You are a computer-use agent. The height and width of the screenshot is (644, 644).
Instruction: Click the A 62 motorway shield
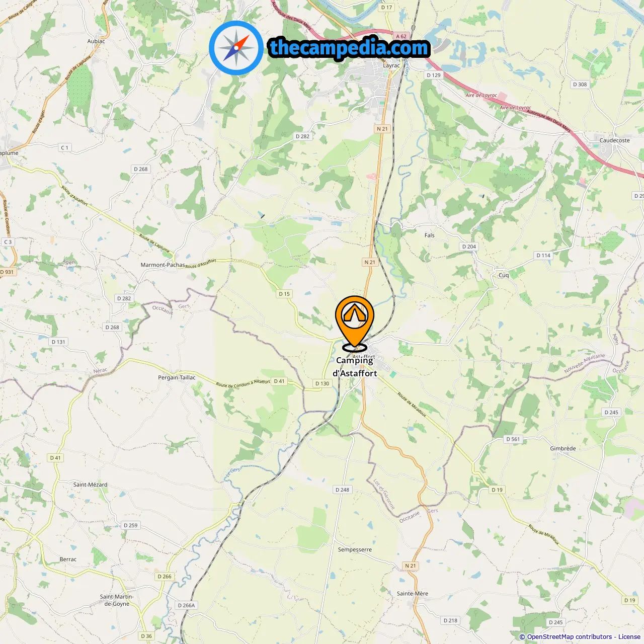[401, 36]
